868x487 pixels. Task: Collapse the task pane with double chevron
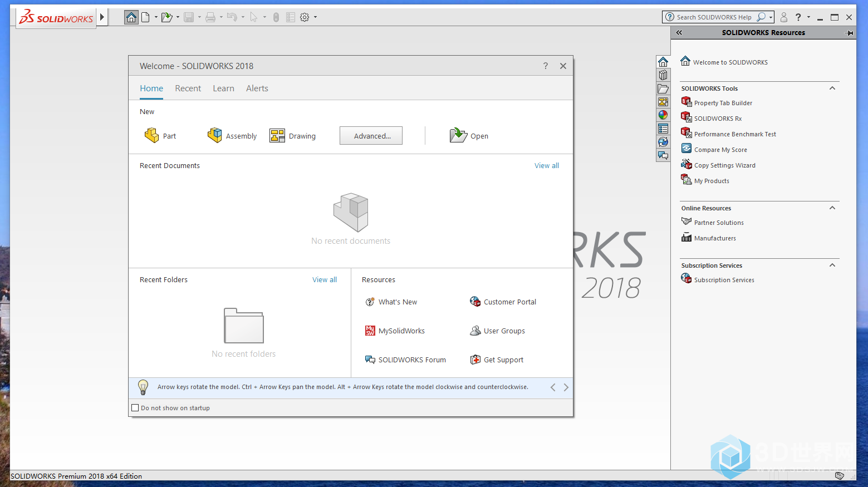[x=679, y=33]
